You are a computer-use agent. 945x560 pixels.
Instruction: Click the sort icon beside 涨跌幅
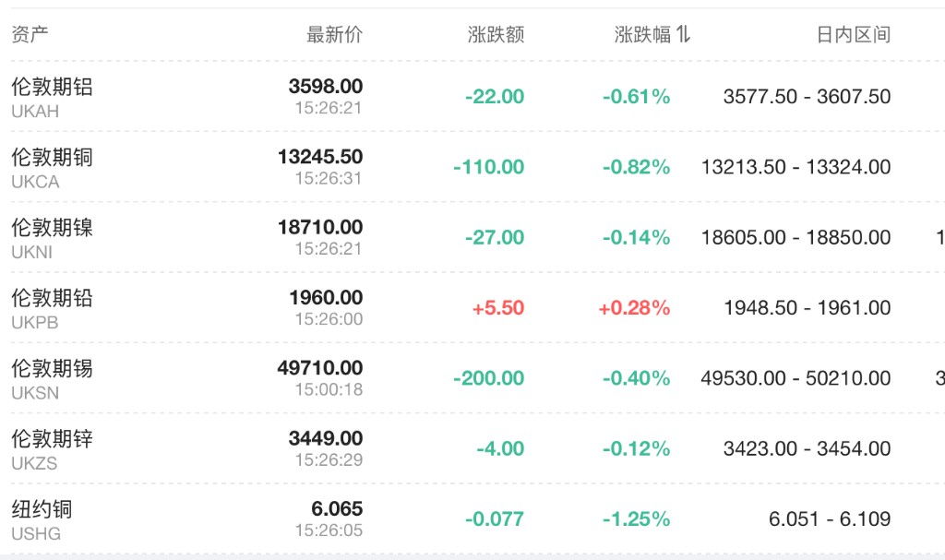pyautogui.click(x=683, y=35)
